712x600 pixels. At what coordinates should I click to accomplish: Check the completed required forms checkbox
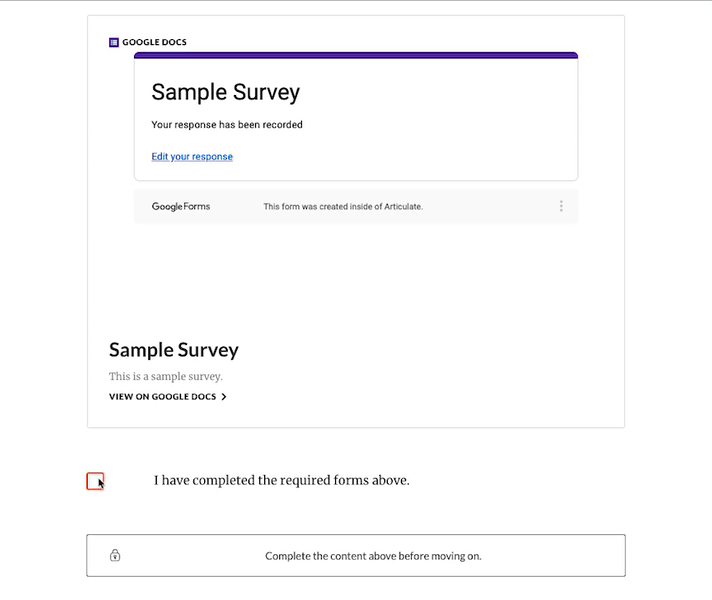click(x=95, y=481)
